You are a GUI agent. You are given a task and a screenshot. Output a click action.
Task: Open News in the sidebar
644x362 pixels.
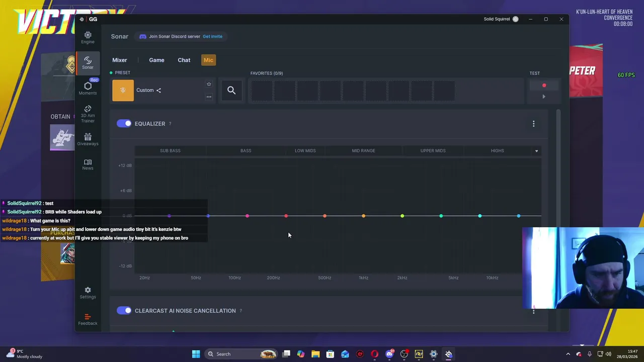click(88, 164)
